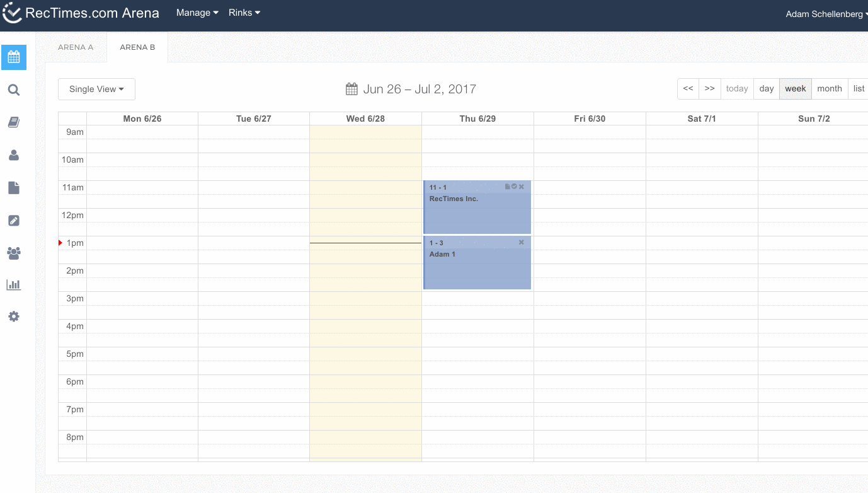Open the calendar view in the sidebar
This screenshot has height=493, width=868.
[x=14, y=57]
